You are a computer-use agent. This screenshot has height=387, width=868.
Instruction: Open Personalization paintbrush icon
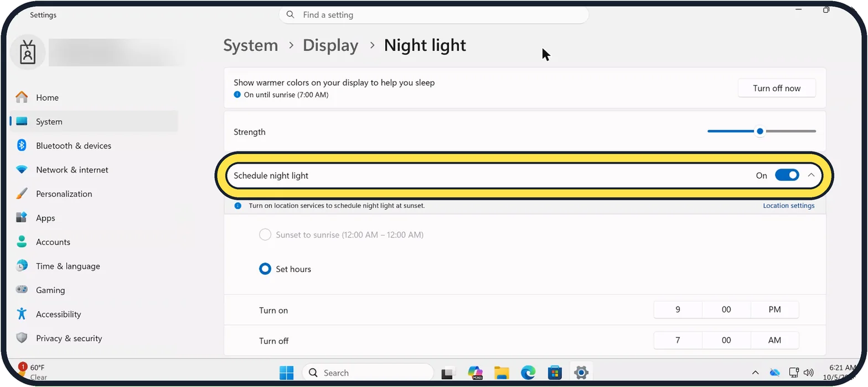coord(22,193)
